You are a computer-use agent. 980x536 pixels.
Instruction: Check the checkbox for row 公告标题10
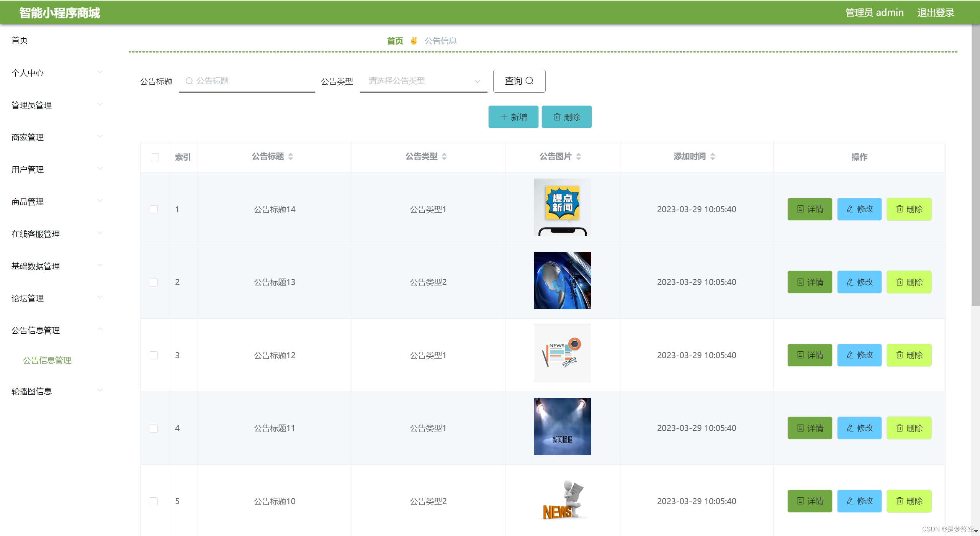point(154,501)
